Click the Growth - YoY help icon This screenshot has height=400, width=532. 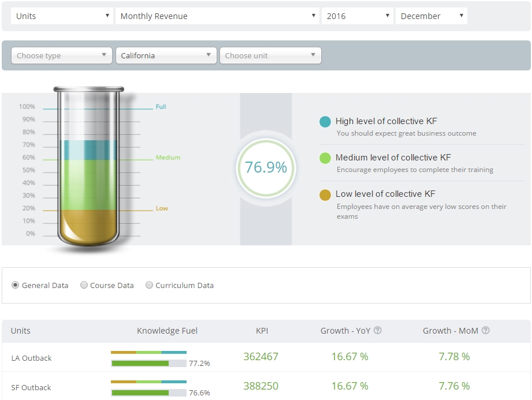(x=378, y=330)
